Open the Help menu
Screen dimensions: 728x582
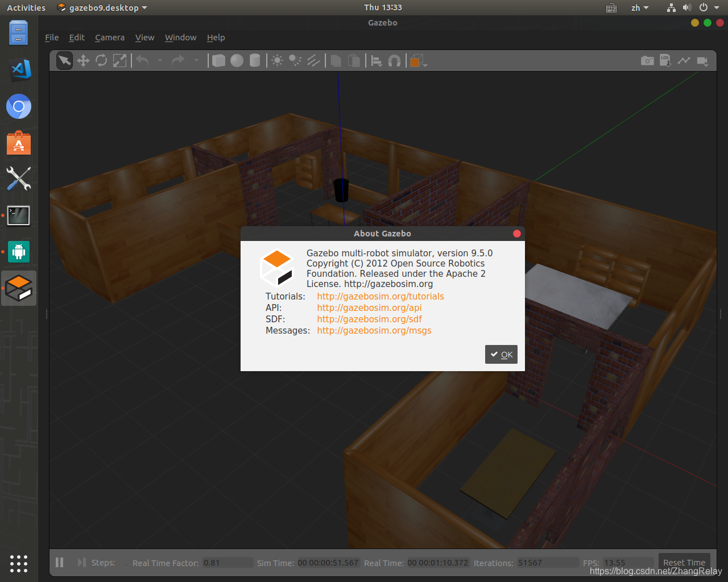click(x=216, y=38)
